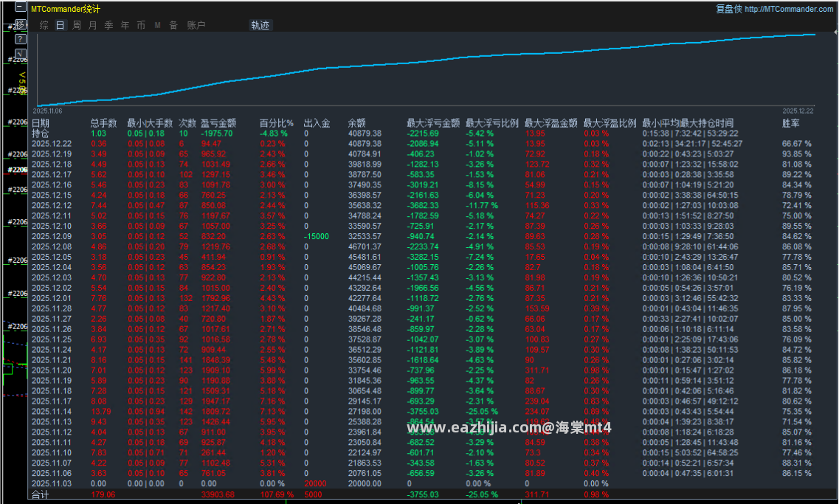Click the 1809.72 profit value
This screenshot has width=839, height=504.
click(215, 412)
